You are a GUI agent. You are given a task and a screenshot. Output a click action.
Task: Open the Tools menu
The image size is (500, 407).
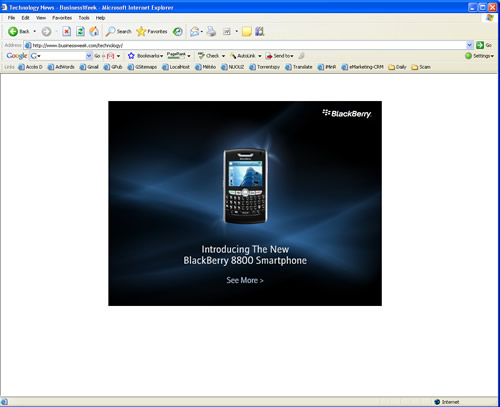[84, 18]
